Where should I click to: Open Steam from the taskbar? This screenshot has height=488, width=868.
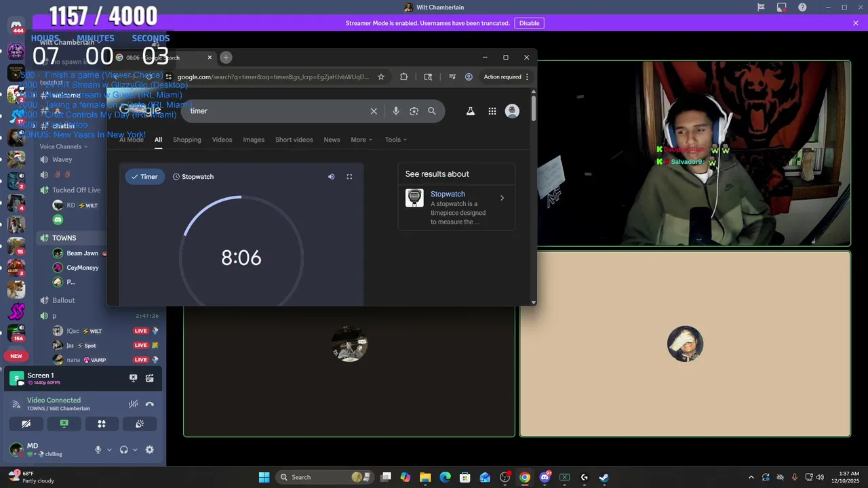point(604,477)
